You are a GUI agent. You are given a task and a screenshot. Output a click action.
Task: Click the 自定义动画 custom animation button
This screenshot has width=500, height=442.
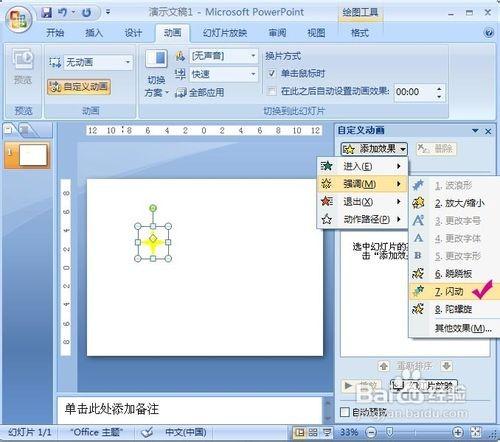pos(79,87)
